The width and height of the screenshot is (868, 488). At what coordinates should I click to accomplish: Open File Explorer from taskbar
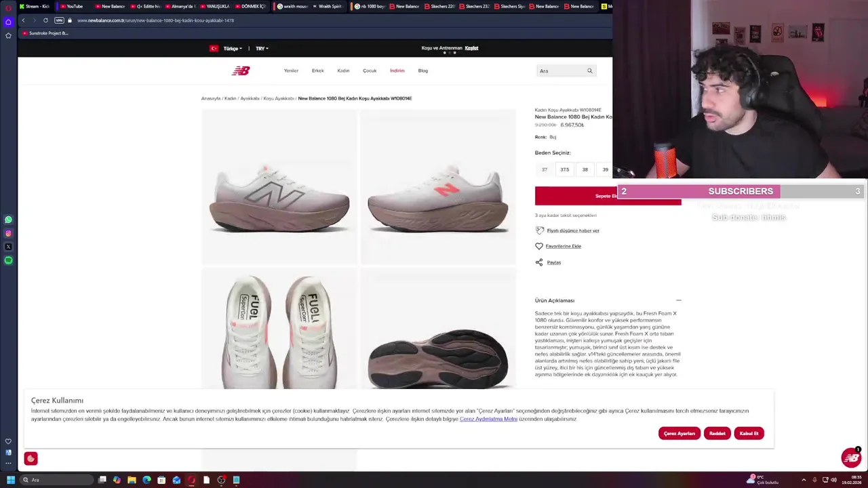click(x=132, y=480)
